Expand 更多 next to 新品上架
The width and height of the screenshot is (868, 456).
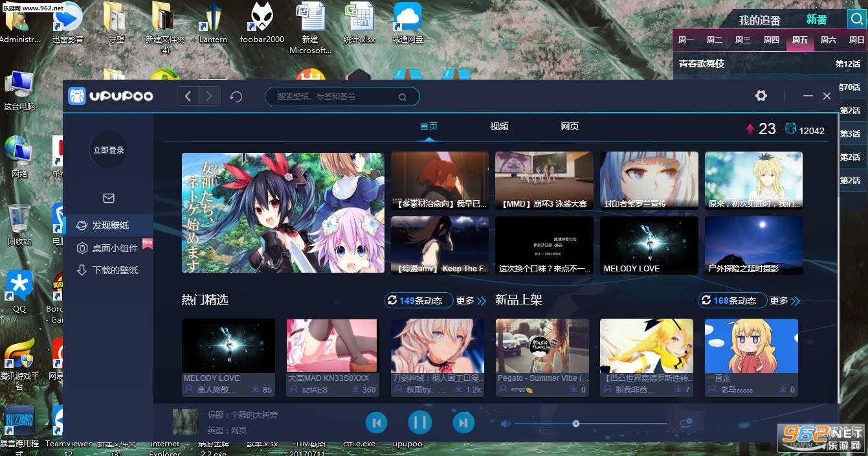[x=785, y=301]
